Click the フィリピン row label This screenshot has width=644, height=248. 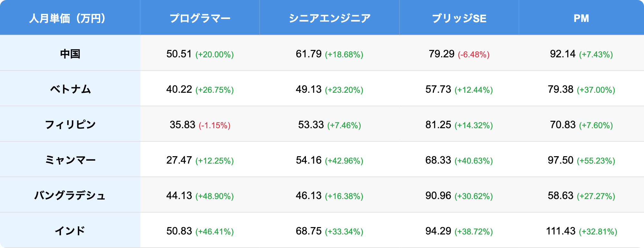pyautogui.click(x=70, y=124)
